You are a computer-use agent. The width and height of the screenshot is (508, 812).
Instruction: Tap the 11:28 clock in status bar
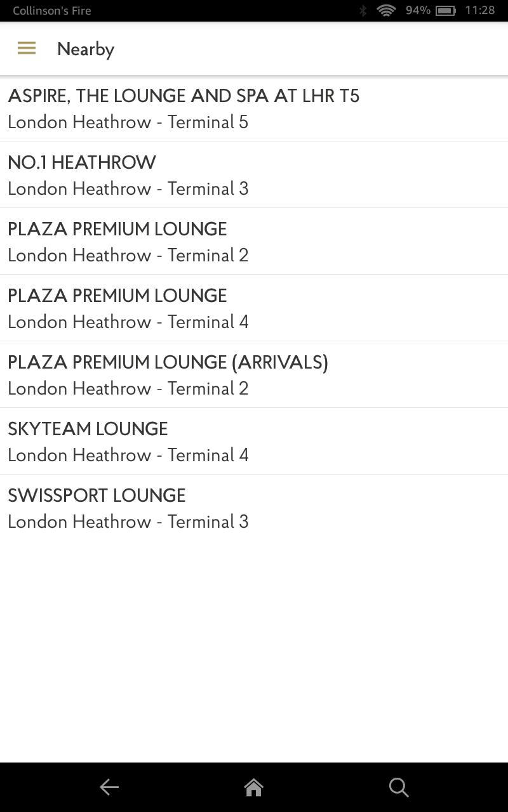click(479, 11)
